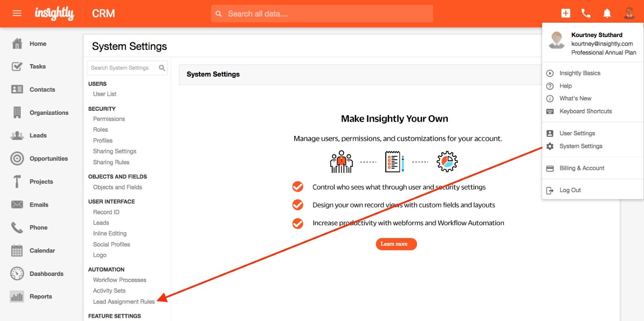Screen dimensions: 644x321
Task: Click the quick add plus icon
Action: (566, 13)
